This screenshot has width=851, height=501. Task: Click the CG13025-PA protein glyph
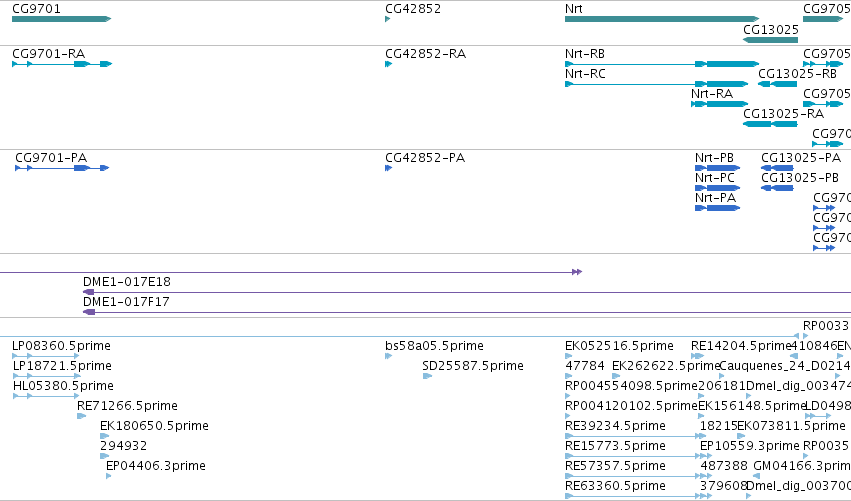click(x=777, y=168)
